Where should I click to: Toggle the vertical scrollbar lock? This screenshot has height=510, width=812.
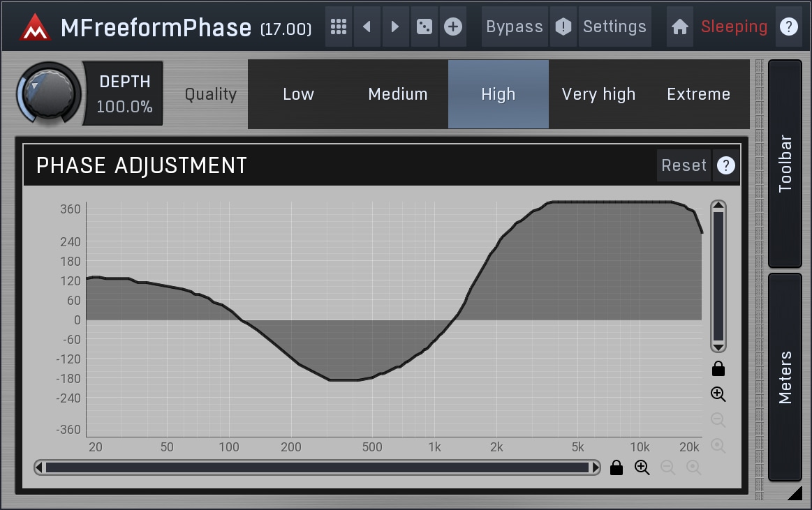coord(718,369)
